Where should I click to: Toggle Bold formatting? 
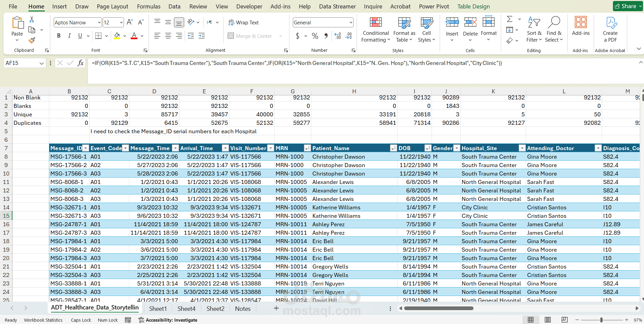point(59,36)
